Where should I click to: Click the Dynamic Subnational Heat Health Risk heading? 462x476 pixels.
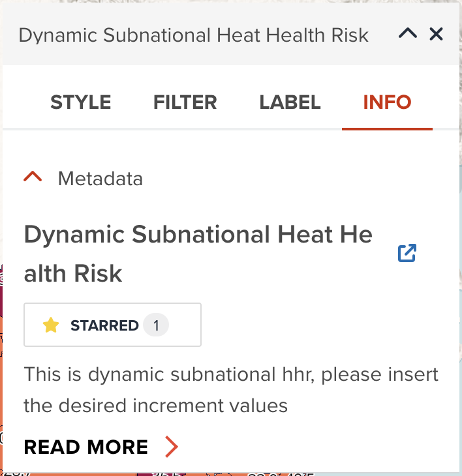[198, 253]
